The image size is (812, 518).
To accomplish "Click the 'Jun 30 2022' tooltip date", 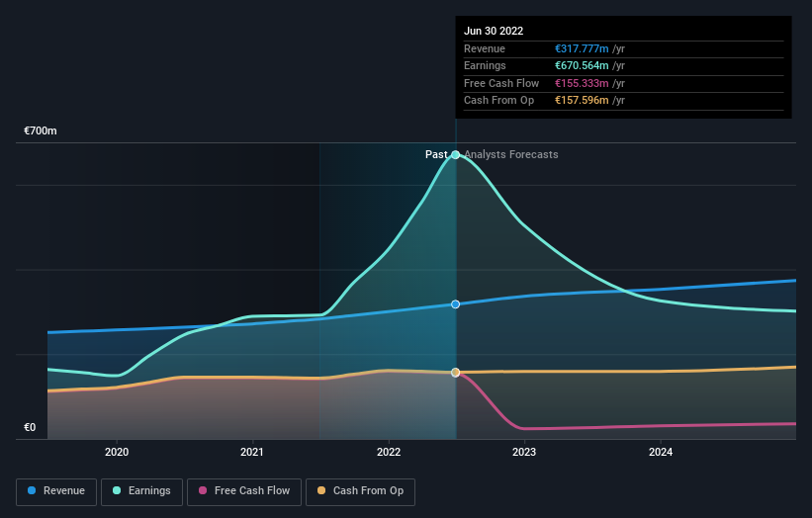I will pos(494,31).
